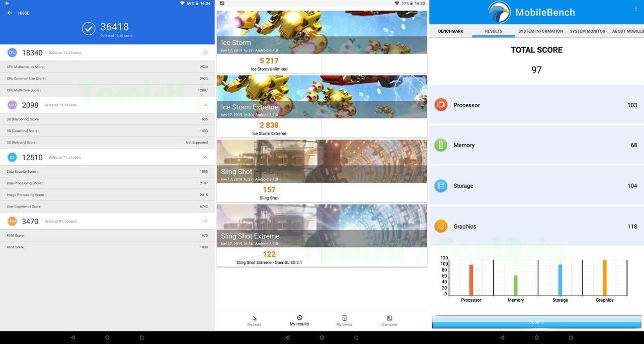Click the CPU Mathematics Score row
This screenshot has width=644, height=344.
pos(107,67)
